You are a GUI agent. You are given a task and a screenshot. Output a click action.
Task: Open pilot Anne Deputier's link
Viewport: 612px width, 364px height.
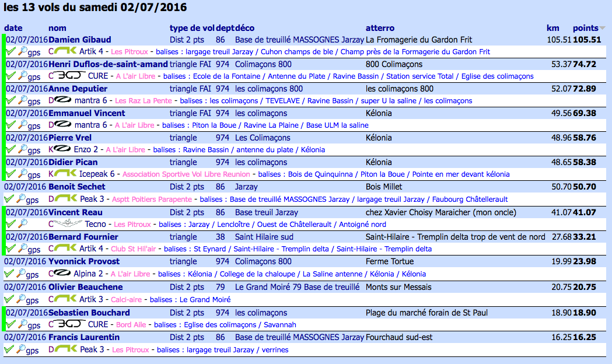78,89
